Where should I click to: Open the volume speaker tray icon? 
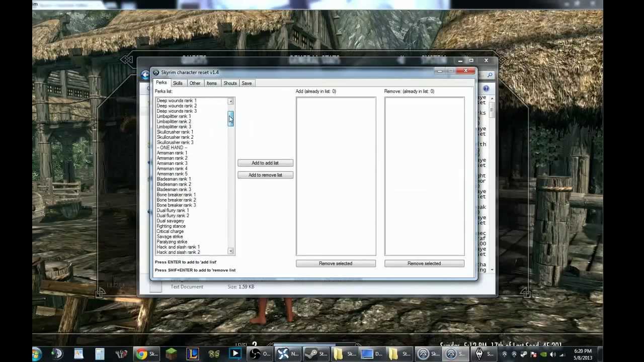point(553,354)
